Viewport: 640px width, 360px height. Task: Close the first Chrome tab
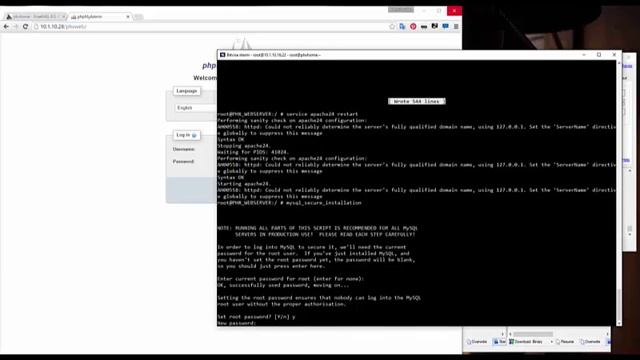tap(63, 17)
